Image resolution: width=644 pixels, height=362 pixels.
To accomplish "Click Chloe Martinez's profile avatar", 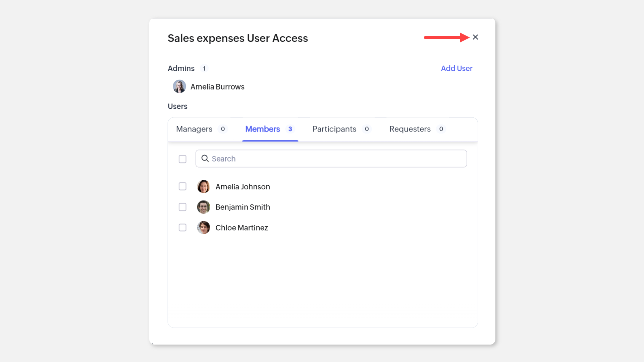I will tap(204, 228).
